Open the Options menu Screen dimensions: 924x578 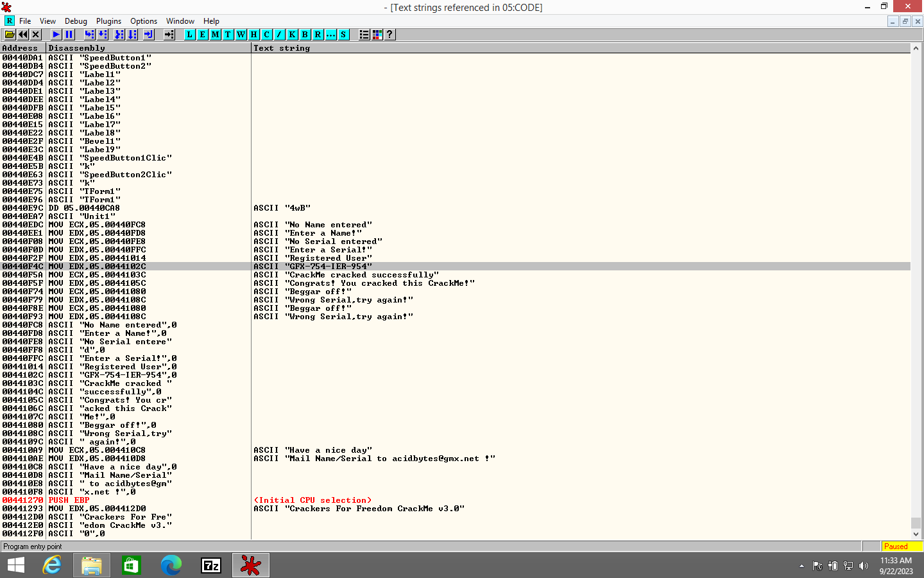click(x=144, y=21)
